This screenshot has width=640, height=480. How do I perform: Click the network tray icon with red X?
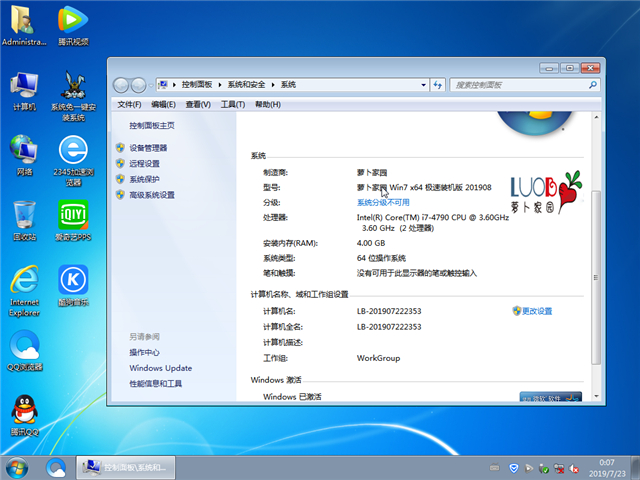pyautogui.click(x=559, y=468)
